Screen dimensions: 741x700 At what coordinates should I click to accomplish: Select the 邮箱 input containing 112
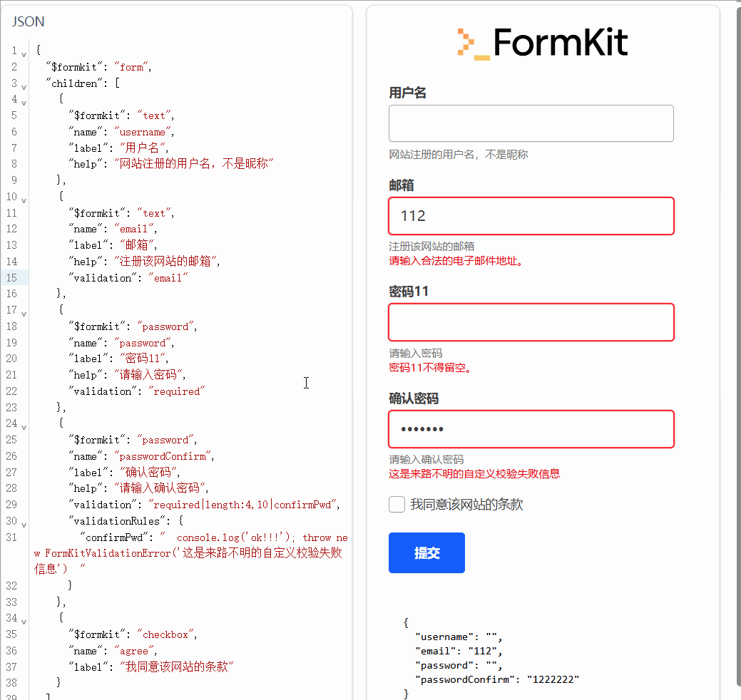coord(531,215)
